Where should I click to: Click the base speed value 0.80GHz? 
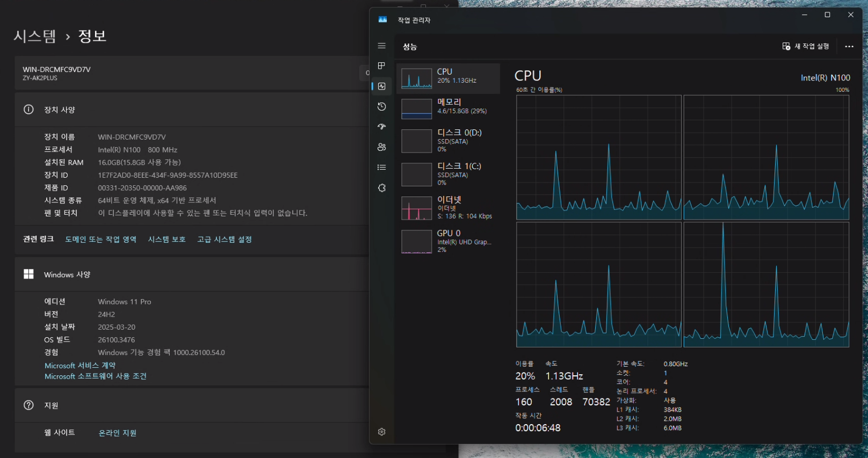[676, 364]
